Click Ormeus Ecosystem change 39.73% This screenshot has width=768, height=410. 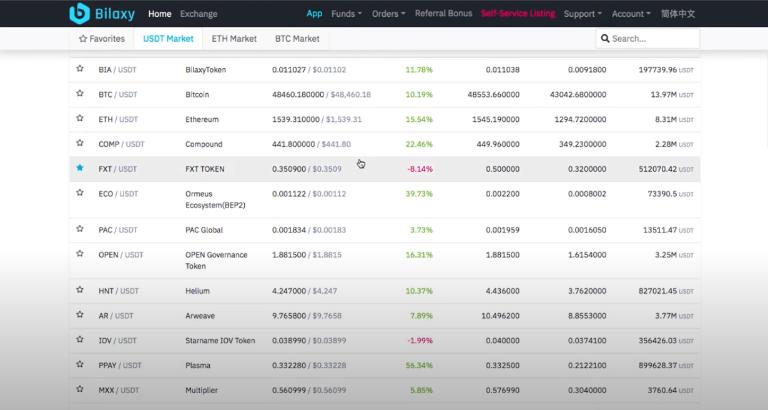(419, 194)
